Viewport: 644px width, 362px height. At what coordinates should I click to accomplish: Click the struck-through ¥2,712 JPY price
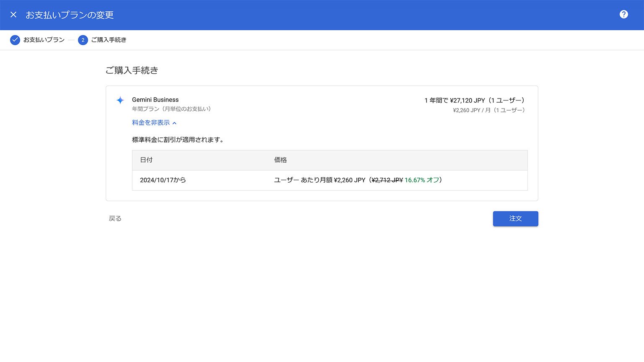coord(387,180)
